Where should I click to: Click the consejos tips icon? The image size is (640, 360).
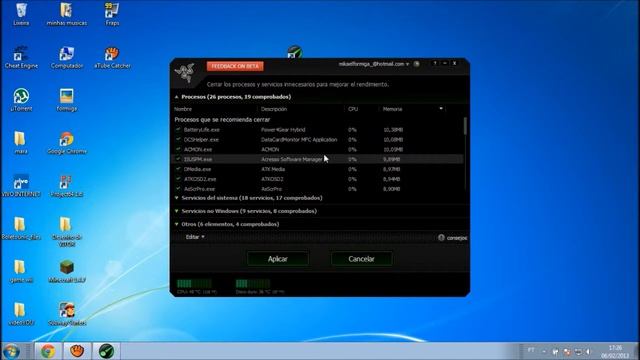pos(441,238)
